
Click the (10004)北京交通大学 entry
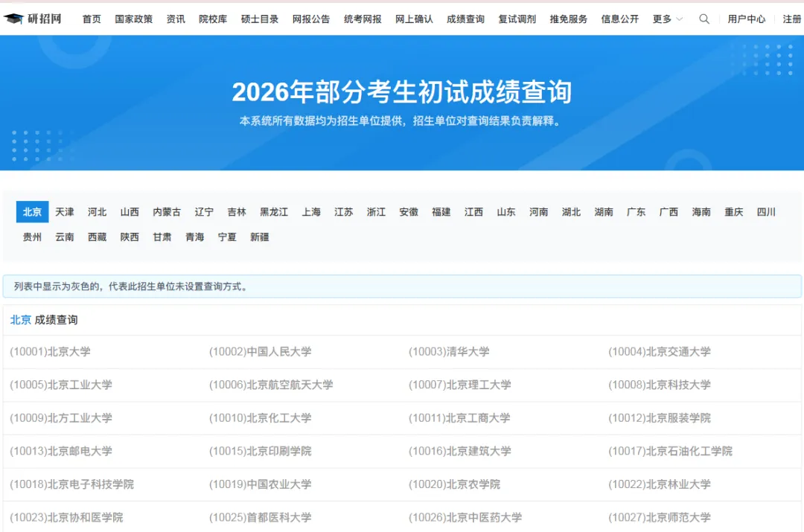[660, 352]
